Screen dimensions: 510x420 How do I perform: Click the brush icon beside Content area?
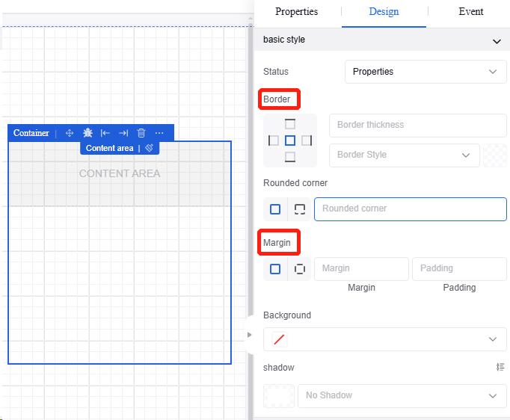150,148
